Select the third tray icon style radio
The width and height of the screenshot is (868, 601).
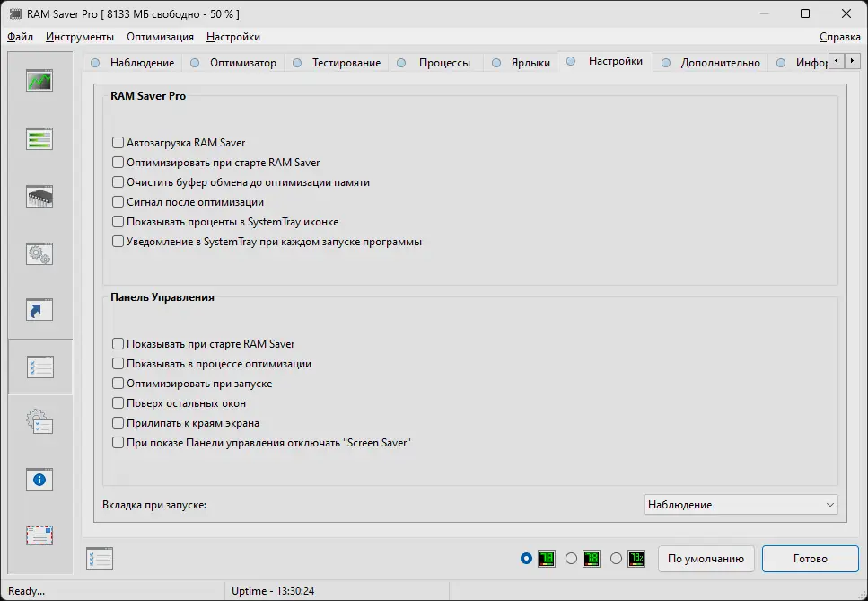pos(616,559)
